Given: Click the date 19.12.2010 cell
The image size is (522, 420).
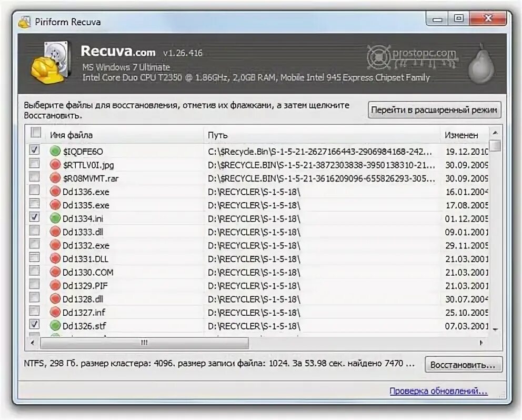Looking at the screenshot, I should pyautogui.click(x=467, y=152).
